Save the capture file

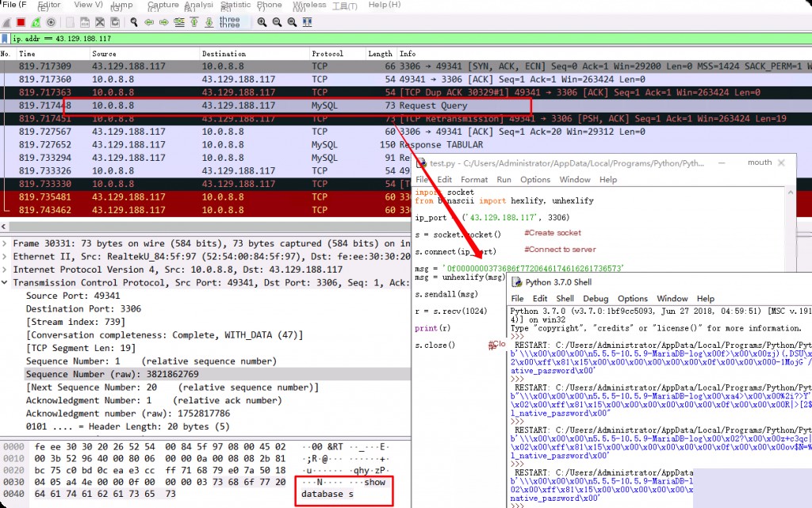[x=85, y=22]
